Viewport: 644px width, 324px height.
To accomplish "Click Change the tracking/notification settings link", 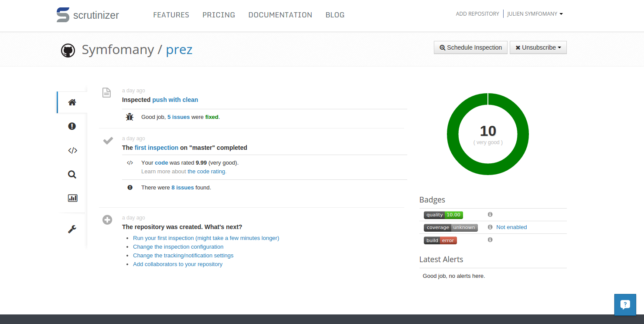I will coord(183,256).
